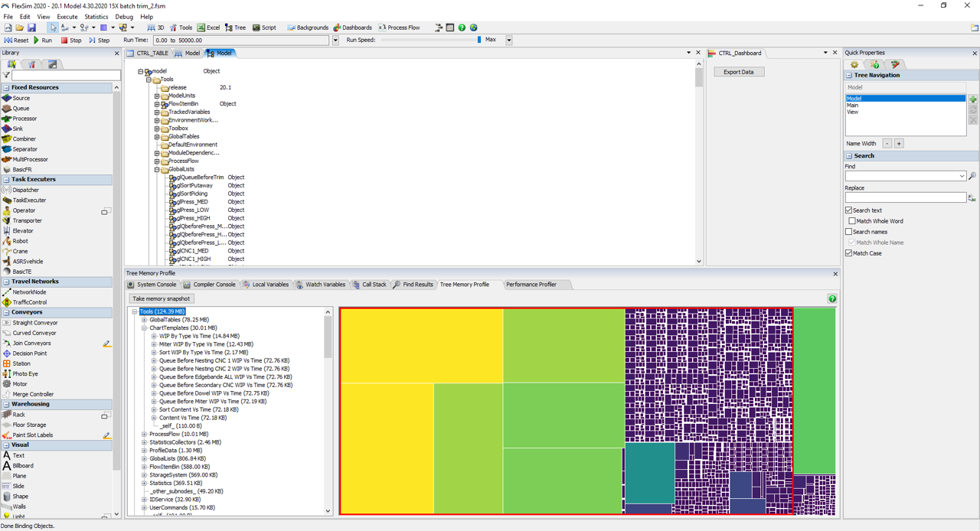This screenshot has width=980, height=531.
Task: Collapse the ChartTemplates memory node
Action: click(x=144, y=328)
